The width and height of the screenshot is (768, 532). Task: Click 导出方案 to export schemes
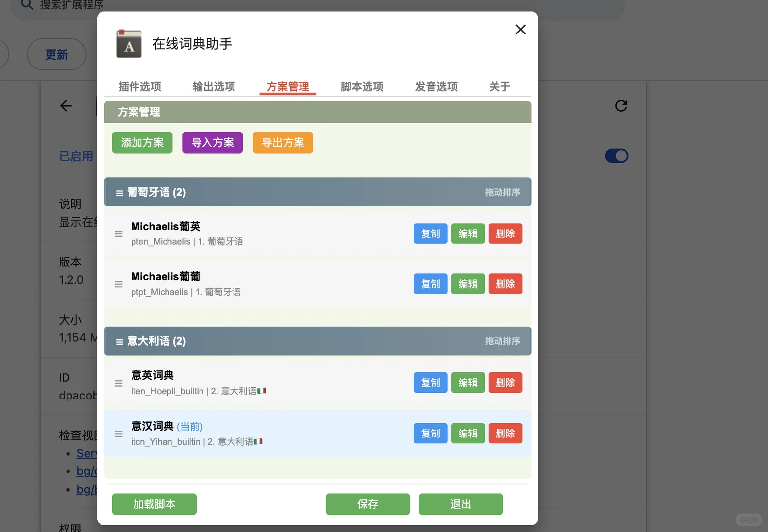pos(283,142)
